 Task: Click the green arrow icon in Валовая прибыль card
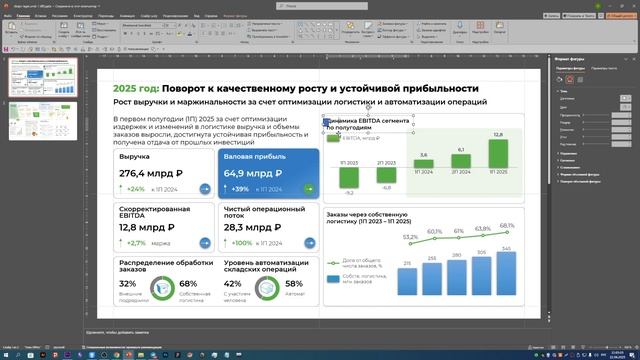coord(309,189)
